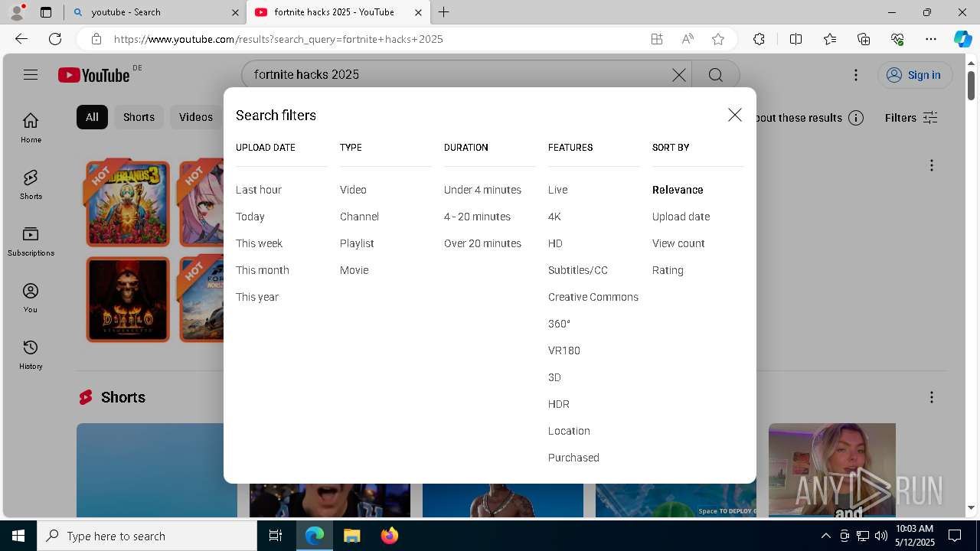Enable the 3D feature filter
980x551 pixels.
(554, 377)
